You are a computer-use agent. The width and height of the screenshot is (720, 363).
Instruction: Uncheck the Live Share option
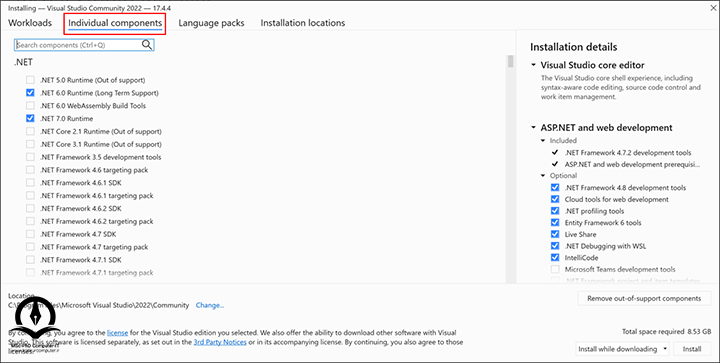point(555,234)
